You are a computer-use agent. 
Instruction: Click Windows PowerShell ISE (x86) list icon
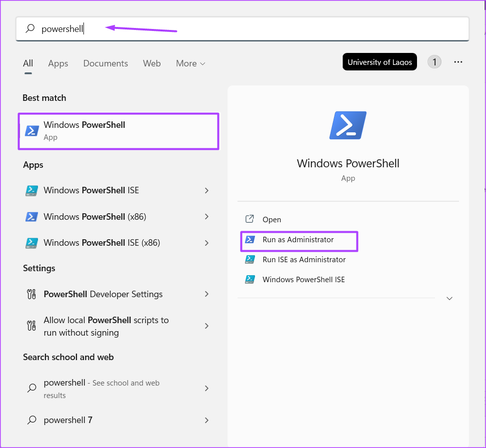click(x=31, y=243)
